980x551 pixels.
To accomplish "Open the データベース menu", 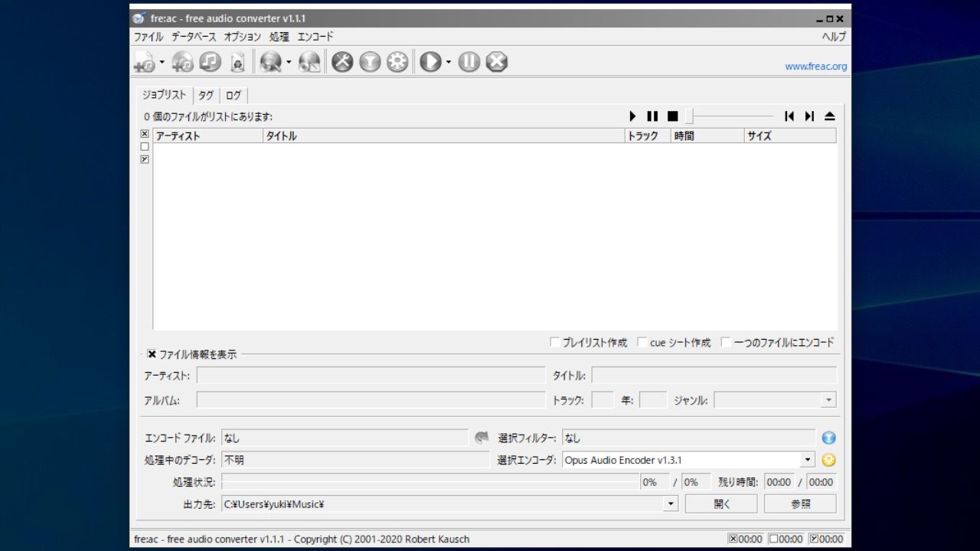I will pyautogui.click(x=194, y=37).
